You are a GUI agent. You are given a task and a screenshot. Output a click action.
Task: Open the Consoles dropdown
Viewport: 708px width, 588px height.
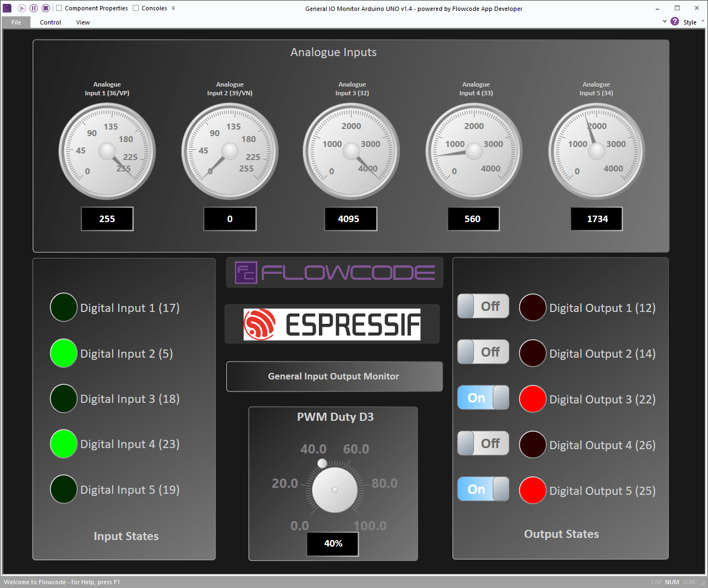(173, 8)
